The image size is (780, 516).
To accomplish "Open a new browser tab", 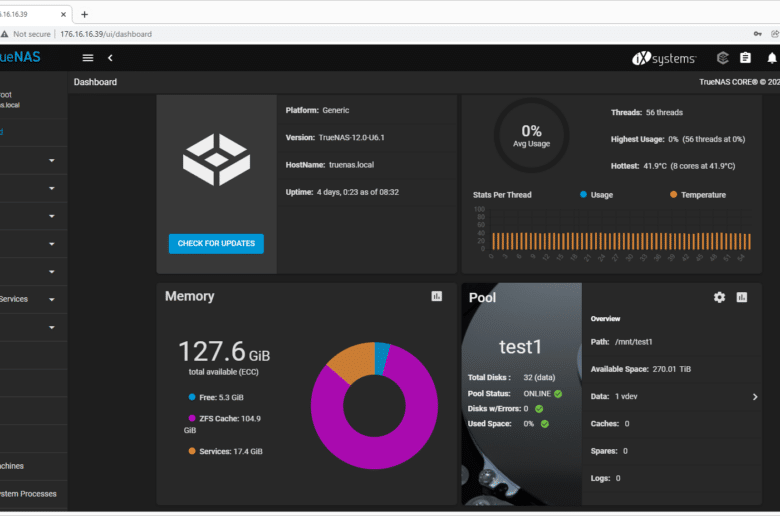I will (x=85, y=14).
